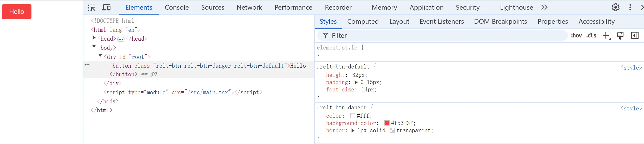Activate the inspect element picker icon
The image size is (644, 144).
(92, 7)
